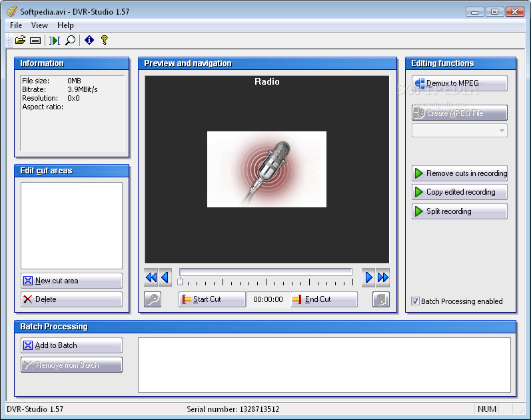This screenshot has height=420, width=531.
Task: Click the preview position slider thumb
Action: [x=180, y=281]
